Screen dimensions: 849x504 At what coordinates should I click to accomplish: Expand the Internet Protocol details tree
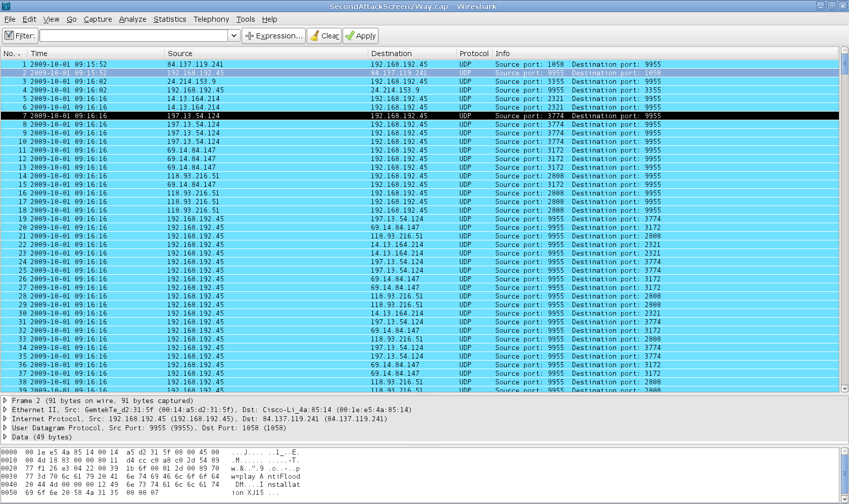pyautogui.click(x=5, y=419)
